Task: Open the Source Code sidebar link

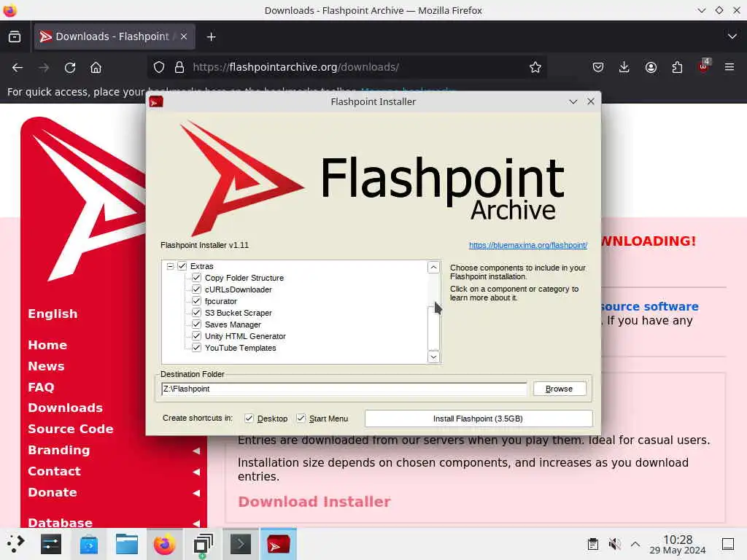Action: click(x=71, y=429)
